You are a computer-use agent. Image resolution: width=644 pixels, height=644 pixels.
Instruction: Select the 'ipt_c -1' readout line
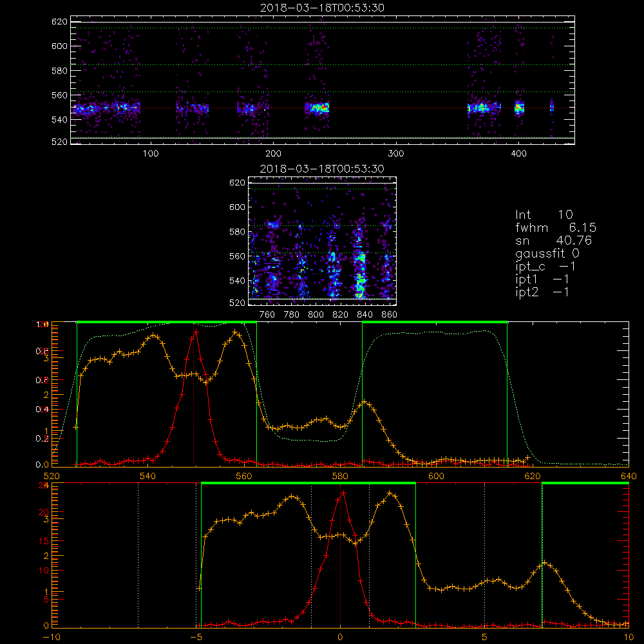545,267
